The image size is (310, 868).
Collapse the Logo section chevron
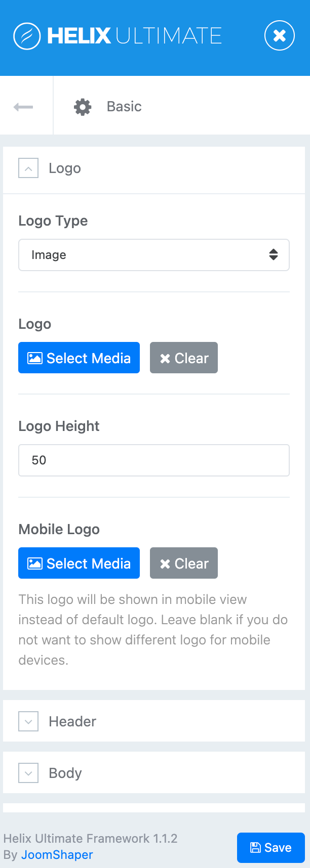click(28, 168)
